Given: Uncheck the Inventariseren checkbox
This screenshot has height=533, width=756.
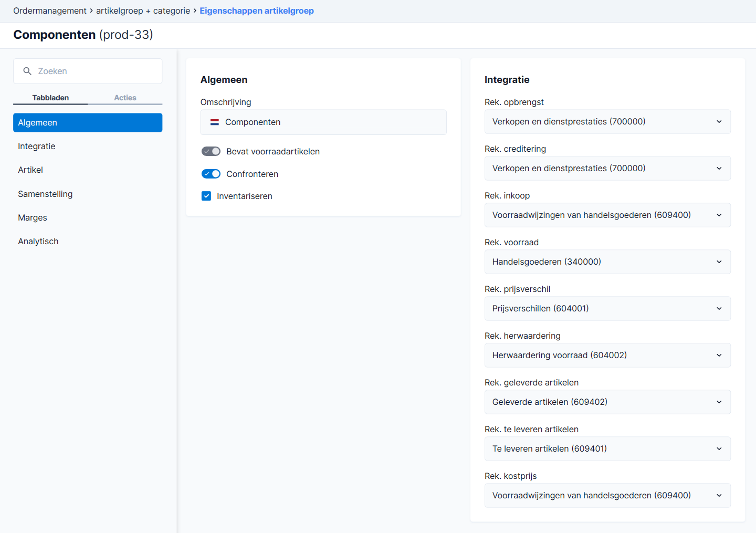Looking at the screenshot, I should 206,196.
